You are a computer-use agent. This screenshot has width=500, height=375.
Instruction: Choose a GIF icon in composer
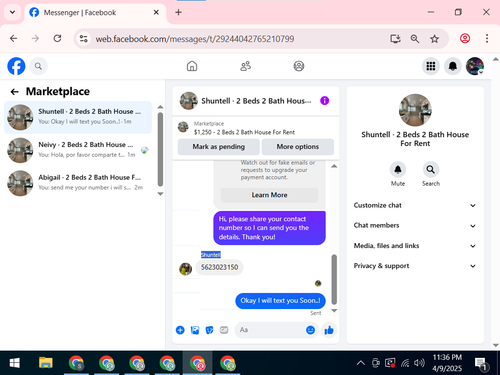224,330
